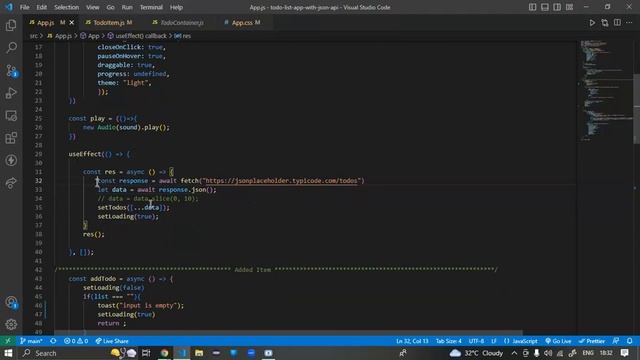Open the editor More Actions ellipsis
This screenshot has height=360, width=640.
[x=629, y=23]
